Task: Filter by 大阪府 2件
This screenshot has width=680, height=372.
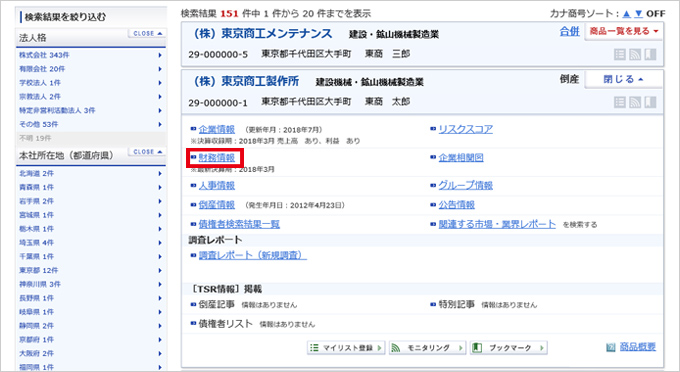Action: click(x=91, y=354)
